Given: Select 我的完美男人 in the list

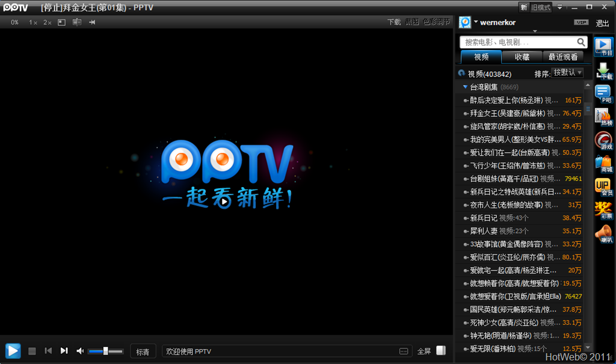Looking at the screenshot, I should tap(519, 139).
